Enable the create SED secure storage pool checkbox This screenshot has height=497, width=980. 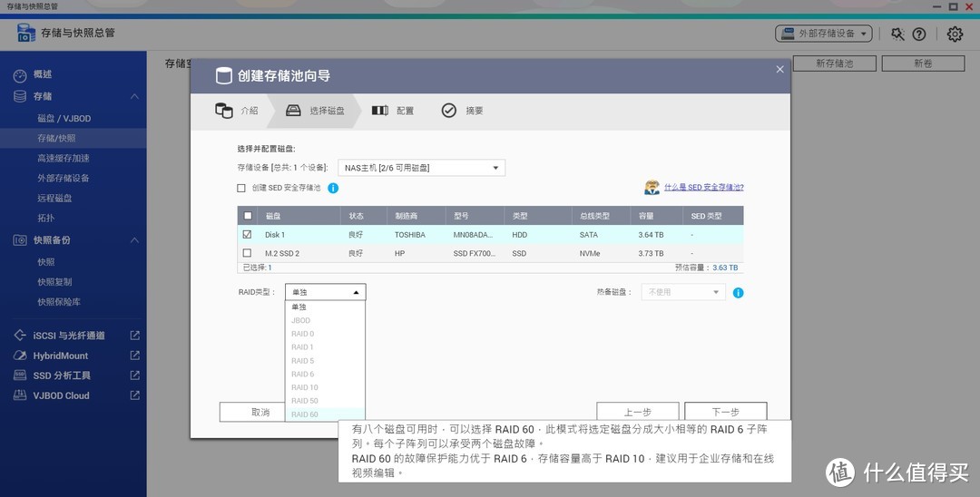tap(241, 188)
